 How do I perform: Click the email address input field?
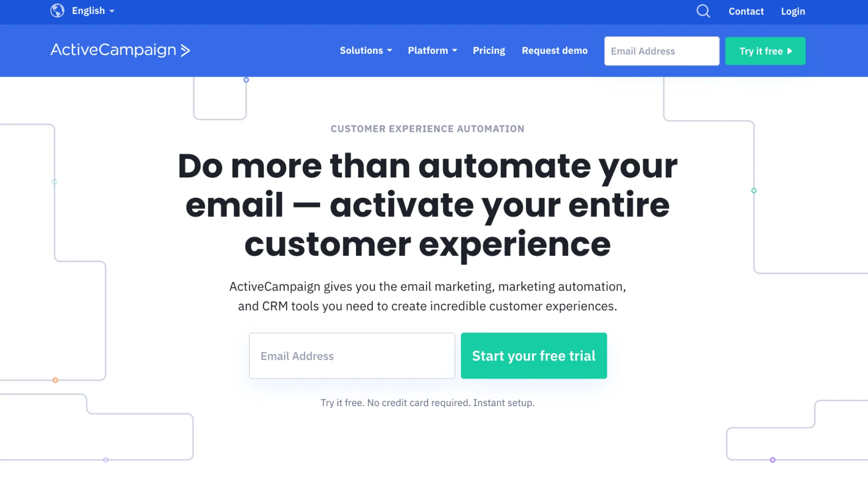(x=352, y=355)
